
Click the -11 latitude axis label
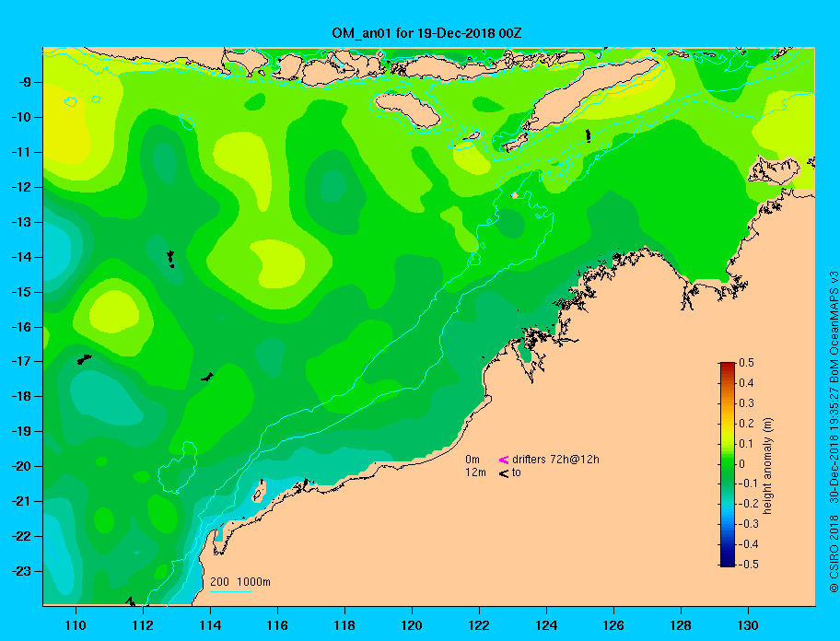pyautogui.click(x=21, y=152)
